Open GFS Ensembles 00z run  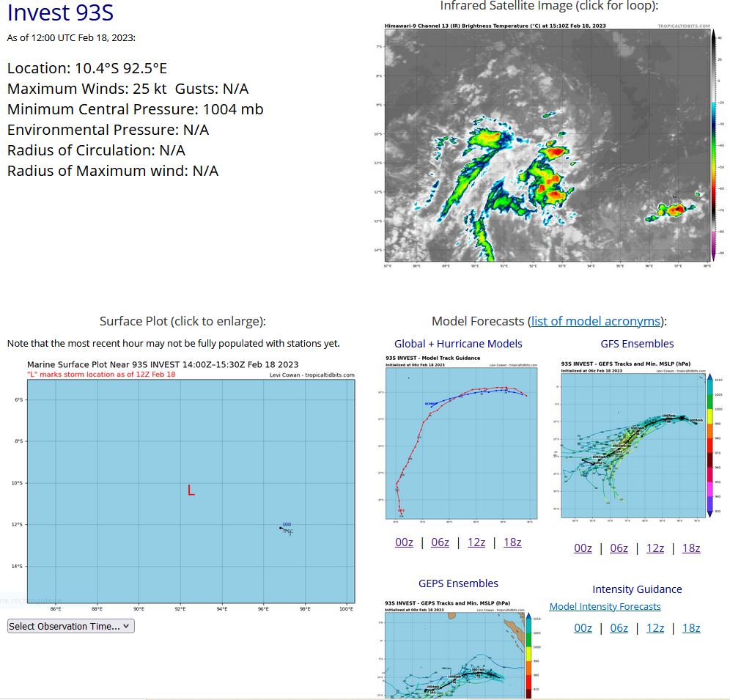[583, 548]
